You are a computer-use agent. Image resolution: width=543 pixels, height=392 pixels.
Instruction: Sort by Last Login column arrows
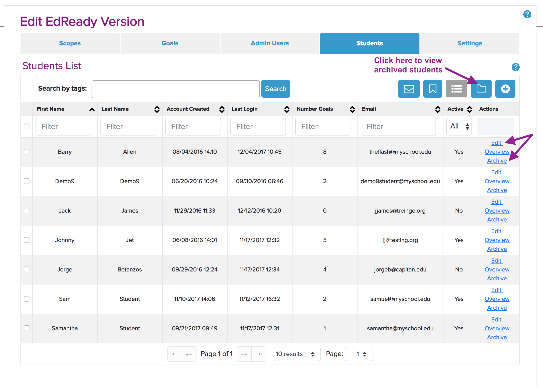click(x=287, y=109)
